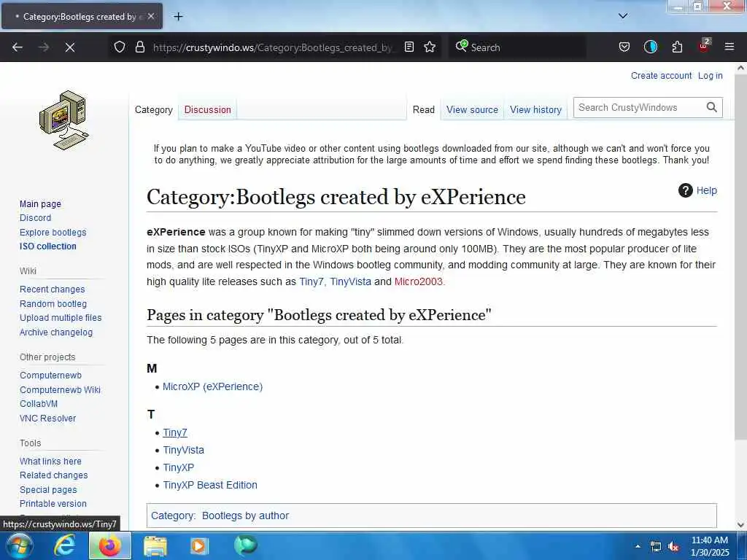Open TinyXP Beast Edition page
747x560 pixels.
tap(210, 485)
